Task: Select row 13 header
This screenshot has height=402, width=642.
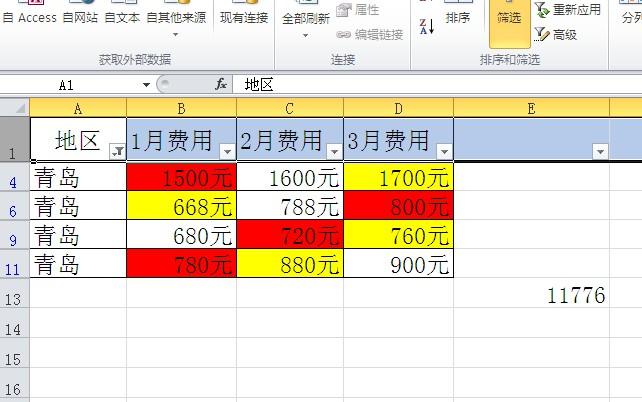Action: click(14, 293)
